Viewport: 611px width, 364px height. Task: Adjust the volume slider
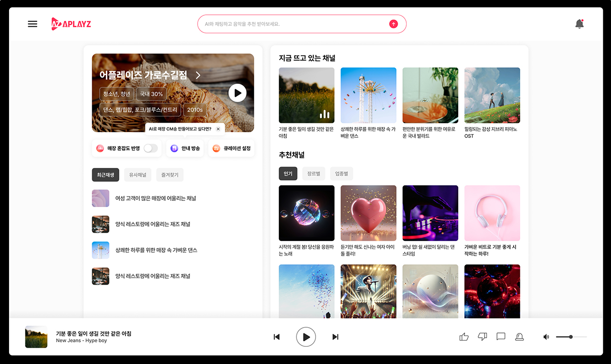pyautogui.click(x=571, y=337)
